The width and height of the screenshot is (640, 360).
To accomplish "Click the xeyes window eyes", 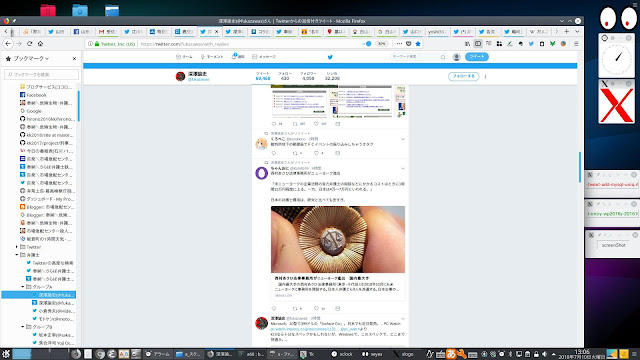I will pyautogui.click(x=618, y=18).
